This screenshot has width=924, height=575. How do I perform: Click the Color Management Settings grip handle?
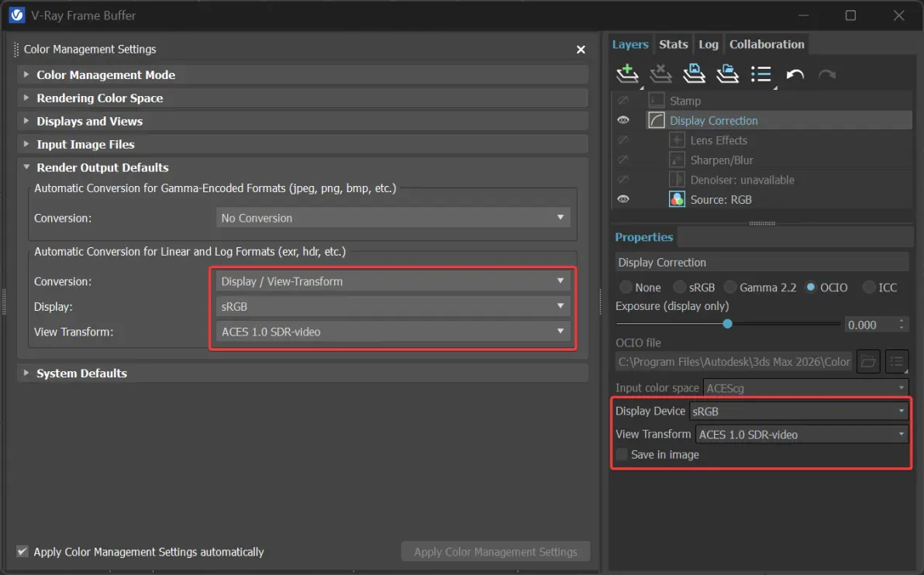(16, 50)
